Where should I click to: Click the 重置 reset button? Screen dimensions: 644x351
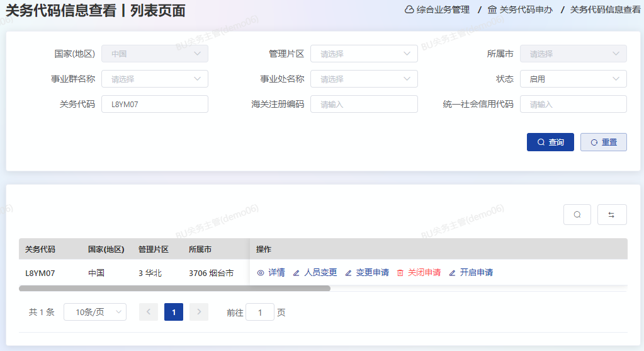(x=604, y=142)
